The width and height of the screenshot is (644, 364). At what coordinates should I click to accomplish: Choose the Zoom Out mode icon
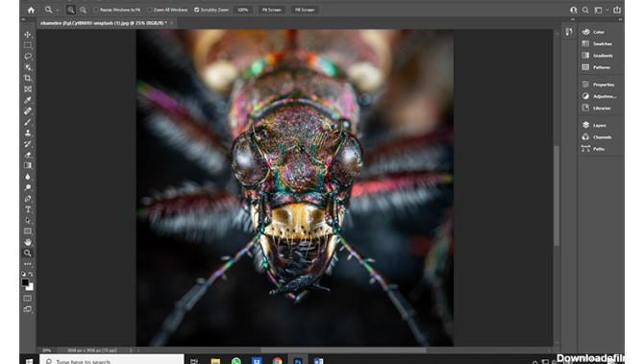(x=83, y=10)
